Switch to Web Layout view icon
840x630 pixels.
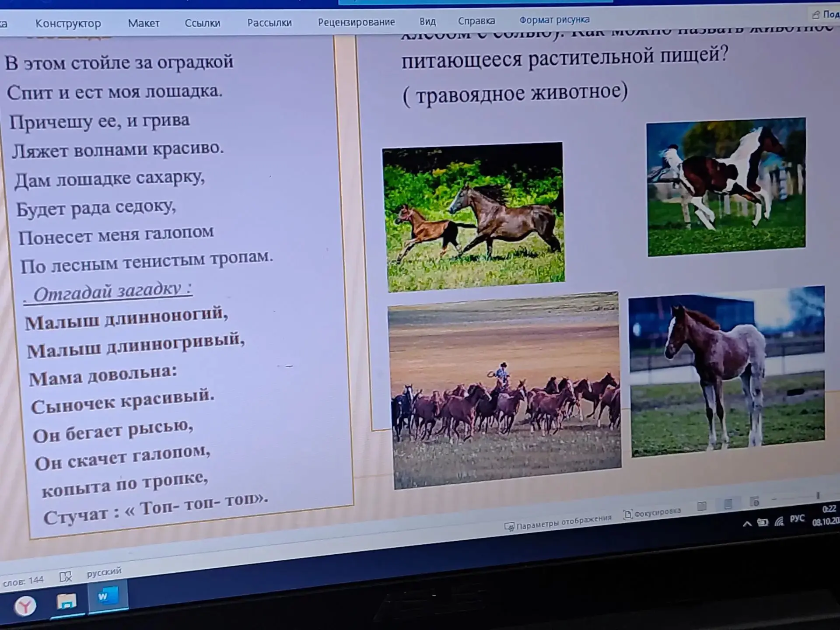point(755,501)
